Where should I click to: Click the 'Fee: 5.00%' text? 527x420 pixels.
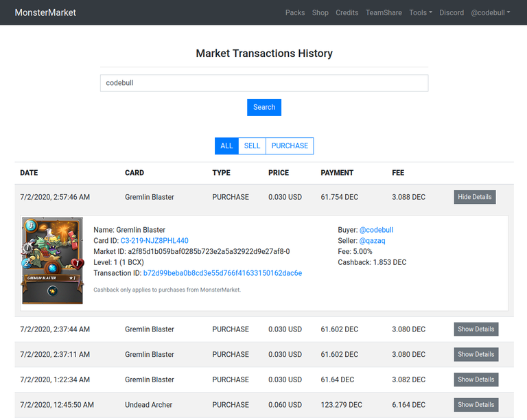355,251
